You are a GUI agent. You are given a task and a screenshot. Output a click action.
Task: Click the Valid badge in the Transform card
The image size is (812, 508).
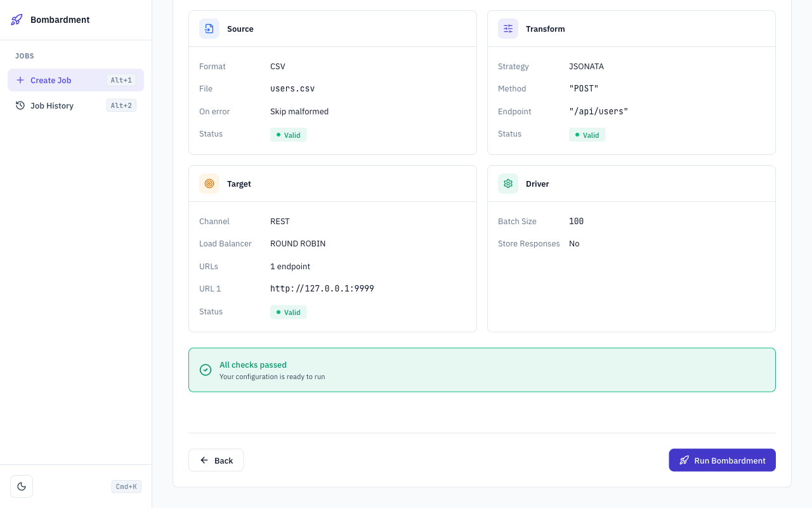click(587, 135)
